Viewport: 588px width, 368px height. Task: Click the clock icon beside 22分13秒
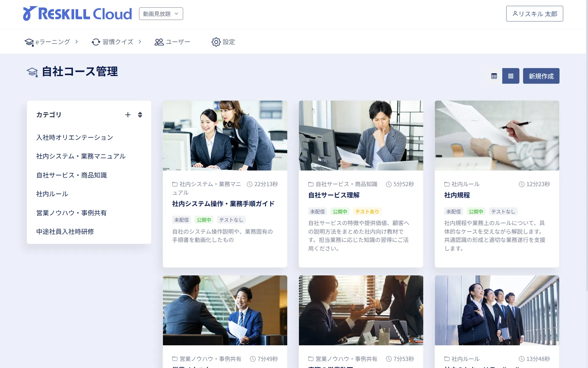pyautogui.click(x=250, y=184)
